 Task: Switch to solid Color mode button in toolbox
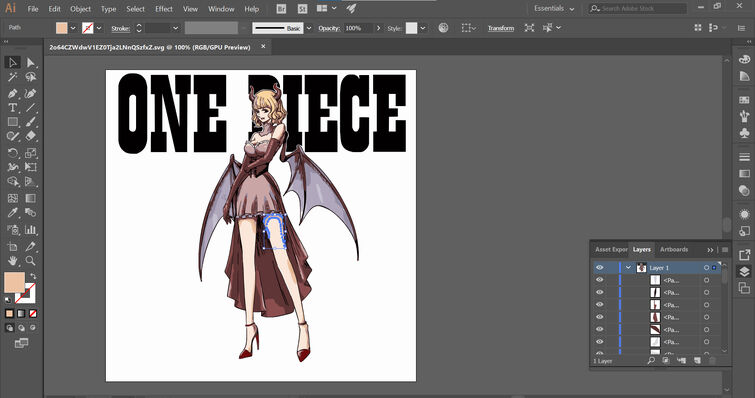9,314
